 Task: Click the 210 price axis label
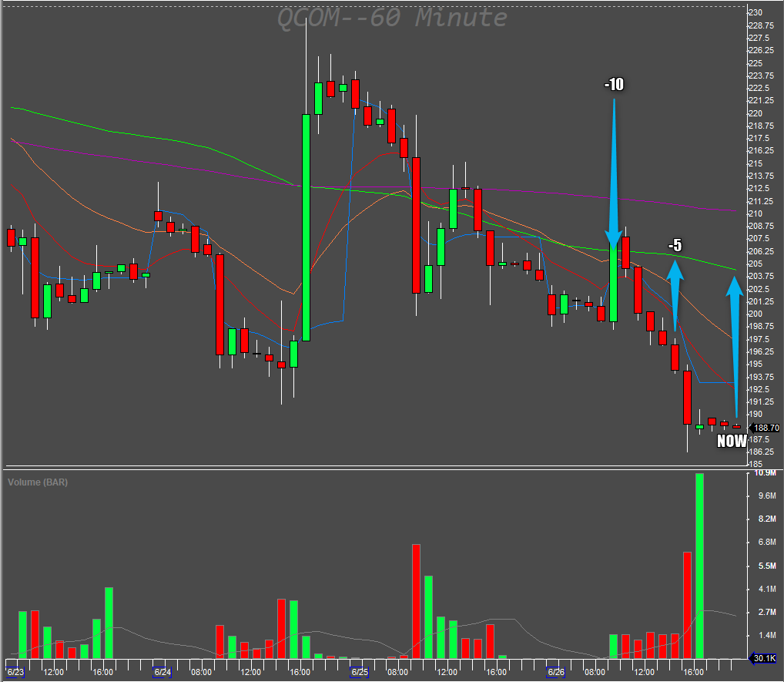[756, 213]
